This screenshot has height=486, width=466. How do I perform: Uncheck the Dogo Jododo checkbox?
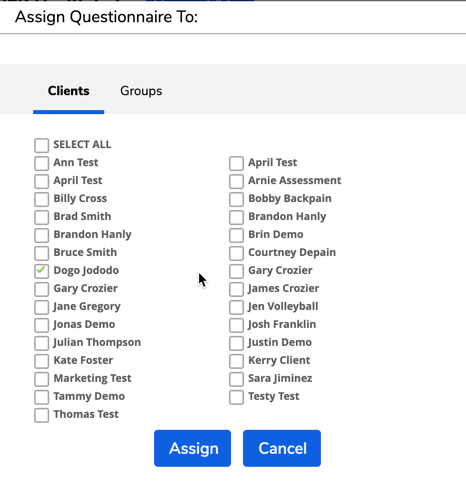pyautogui.click(x=41, y=271)
